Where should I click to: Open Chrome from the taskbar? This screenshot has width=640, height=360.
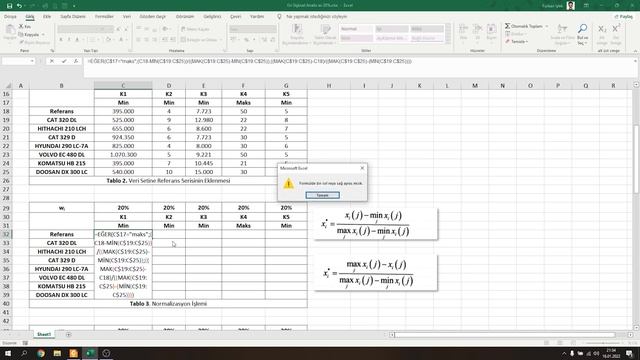tap(41, 353)
